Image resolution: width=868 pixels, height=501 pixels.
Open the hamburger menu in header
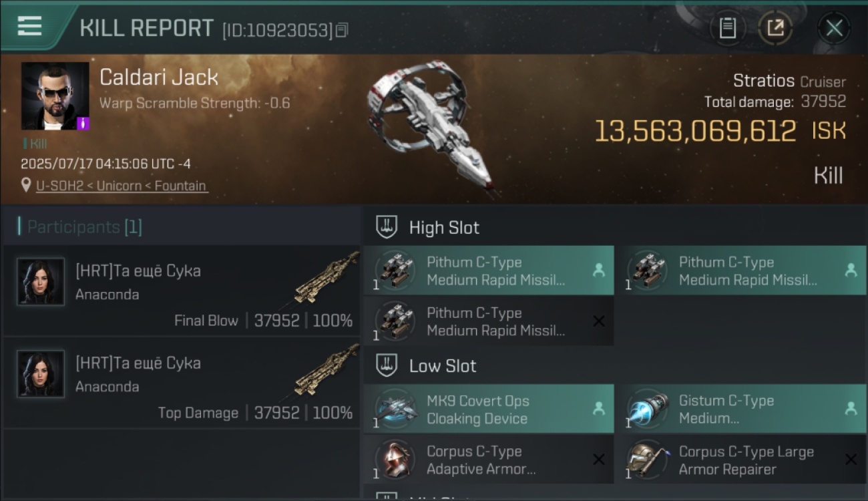29,27
